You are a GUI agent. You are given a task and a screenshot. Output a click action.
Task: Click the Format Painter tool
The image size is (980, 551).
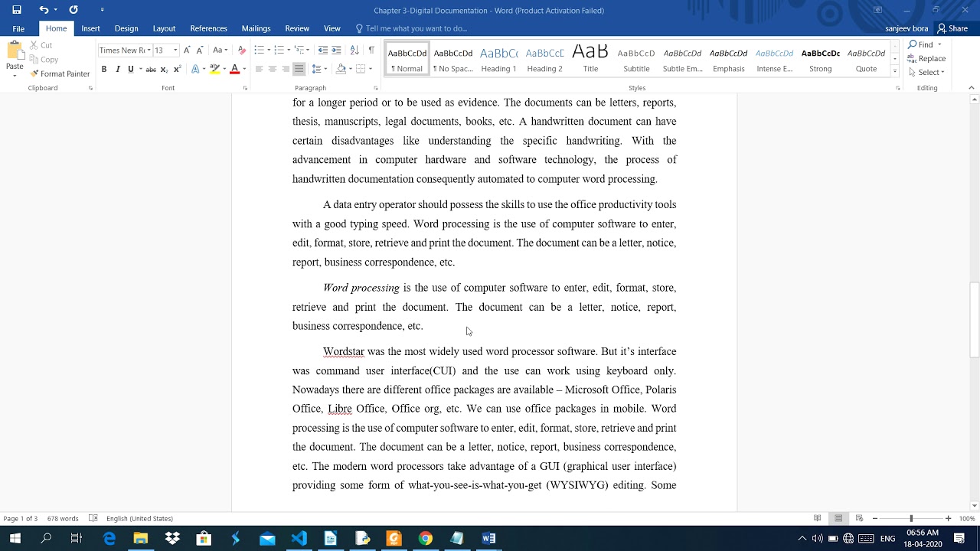pyautogui.click(x=60, y=73)
